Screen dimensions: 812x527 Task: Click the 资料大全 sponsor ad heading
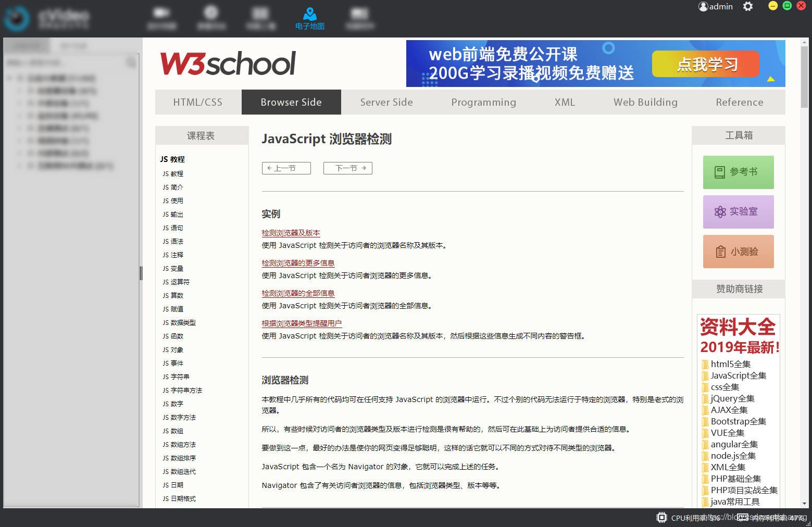point(738,327)
